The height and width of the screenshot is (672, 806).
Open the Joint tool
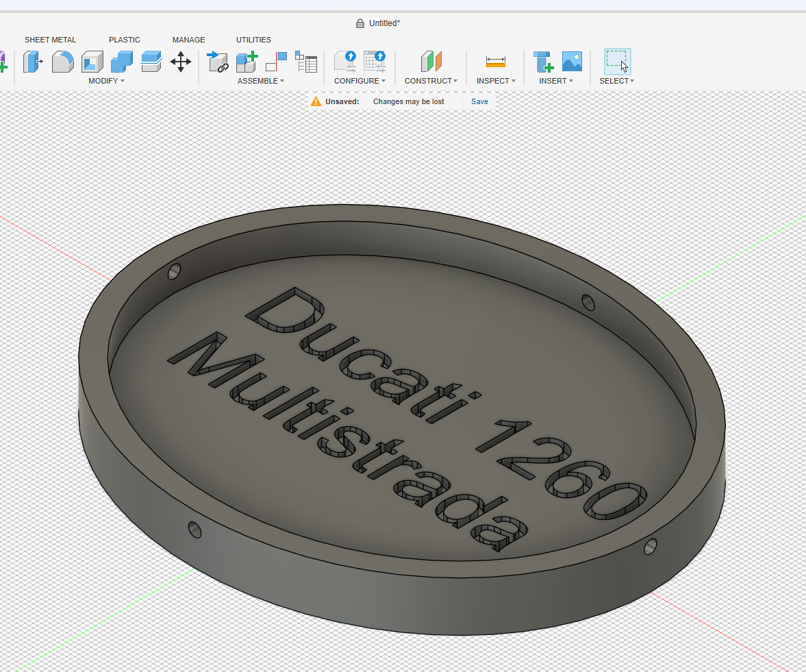276,62
